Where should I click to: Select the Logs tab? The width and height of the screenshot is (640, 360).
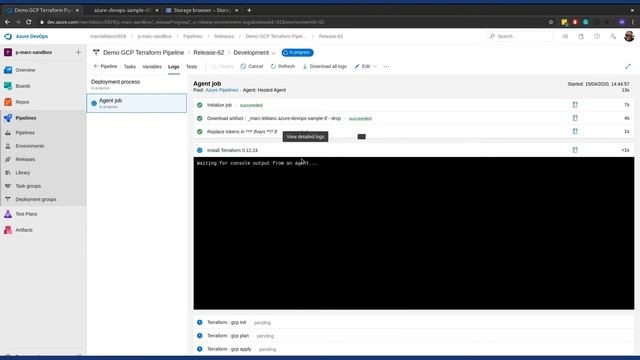click(173, 67)
